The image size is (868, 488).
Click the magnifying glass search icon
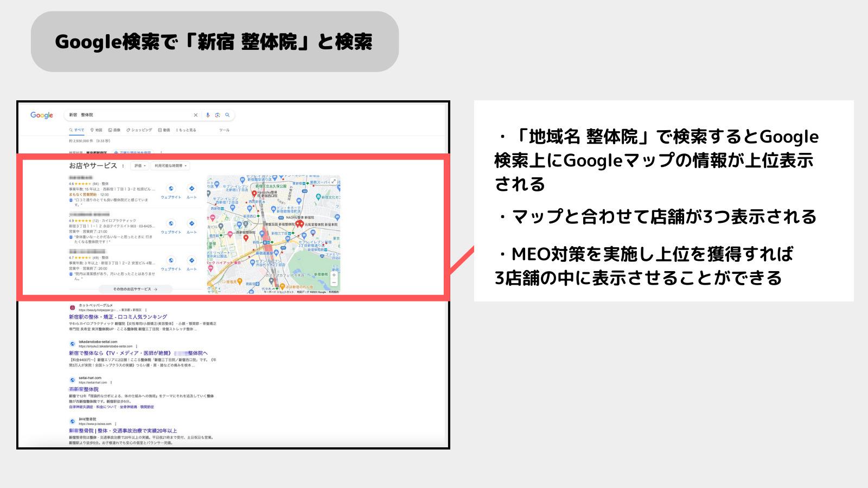tap(227, 114)
